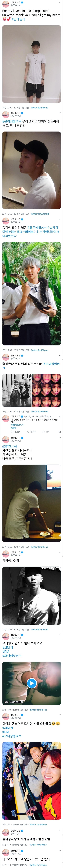Open the photo of the man holding a snake
This screenshot has width=63, height=868.
click(x=31, y=293)
